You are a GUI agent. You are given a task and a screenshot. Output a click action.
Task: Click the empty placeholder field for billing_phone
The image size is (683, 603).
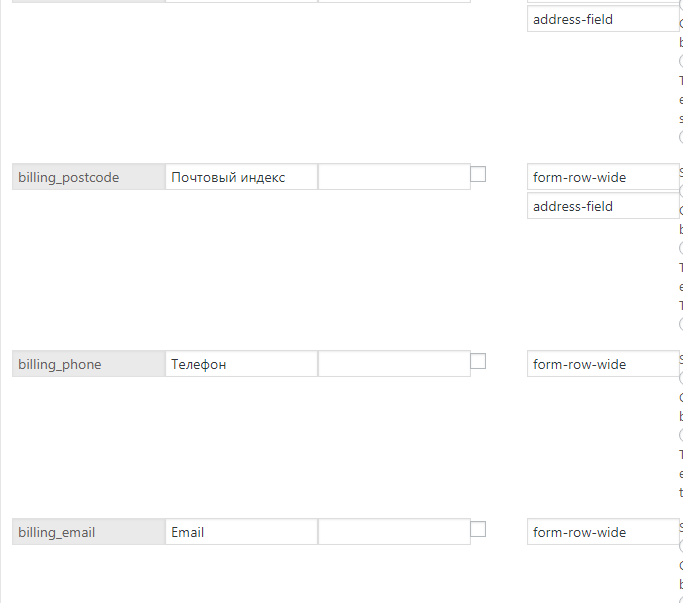point(393,364)
